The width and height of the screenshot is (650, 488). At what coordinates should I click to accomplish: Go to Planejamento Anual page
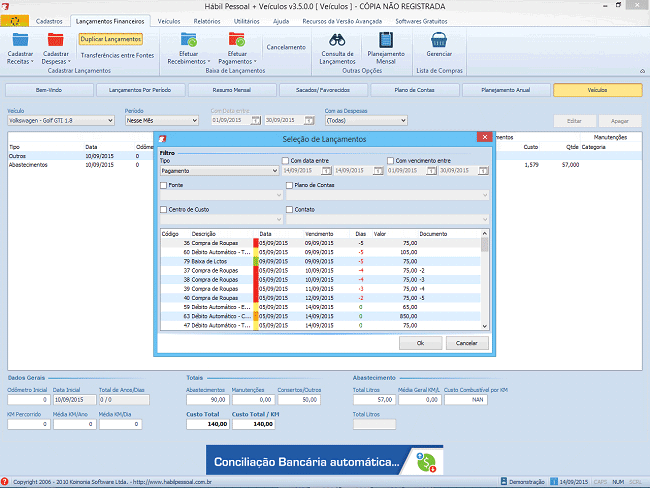click(x=506, y=90)
